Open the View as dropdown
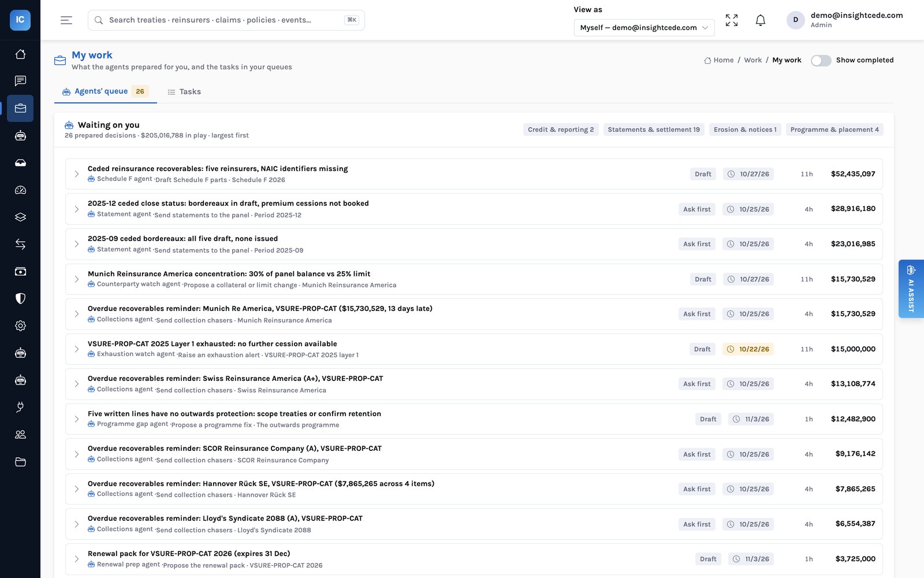This screenshot has width=924, height=578. click(x=644, y=28)
